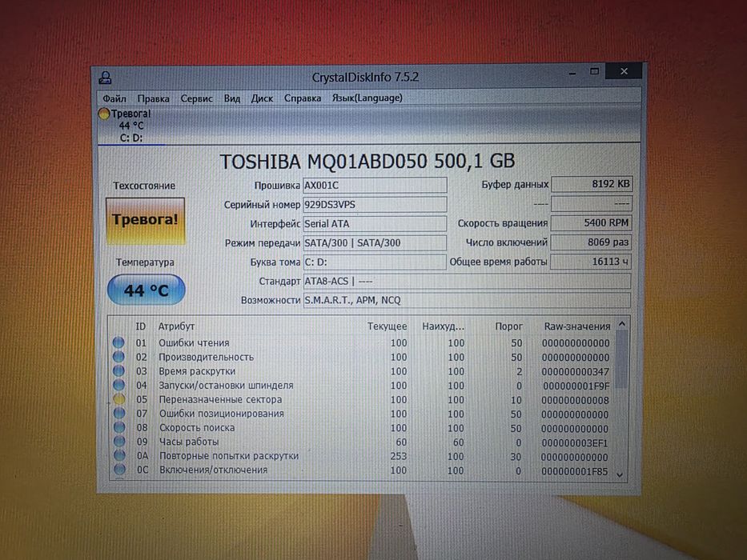Image resolution: width=747 pixels, height=560 pixels.
Task: Click the Общее время работы value 16113 ч
Action: pyautogui.click(x=591, y=262)
